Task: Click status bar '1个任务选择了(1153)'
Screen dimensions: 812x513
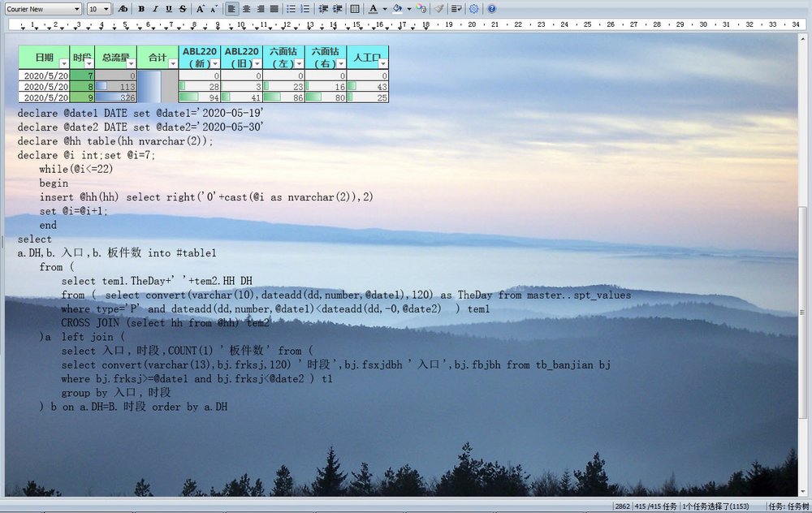Action: (715, 507)
